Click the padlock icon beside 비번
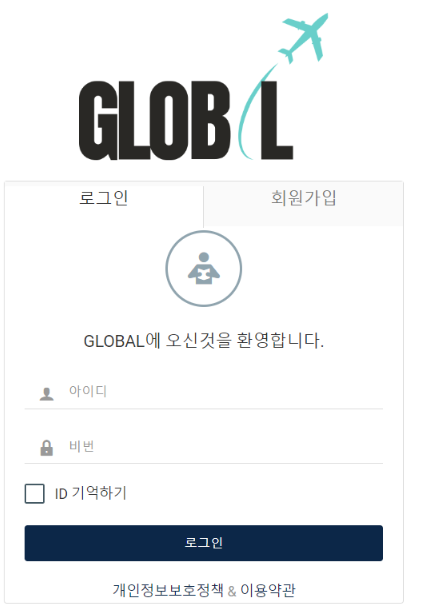 pyautogui.click(x=47, y=448)
